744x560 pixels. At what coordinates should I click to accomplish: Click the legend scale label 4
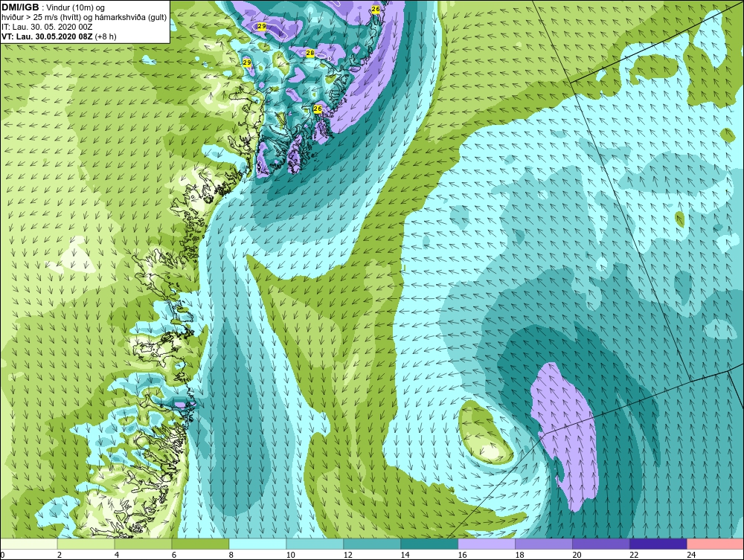117,555
